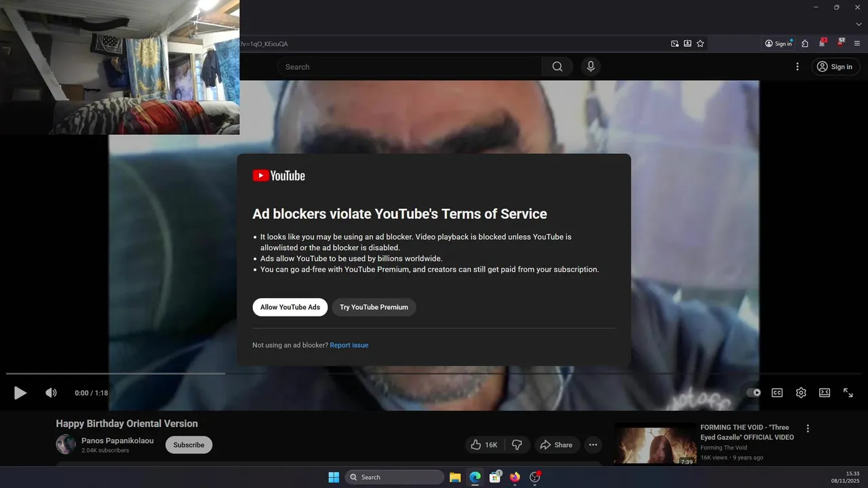Click the Happy Birthday Oriental Version title
868x488 pixels.
(127, 424)
